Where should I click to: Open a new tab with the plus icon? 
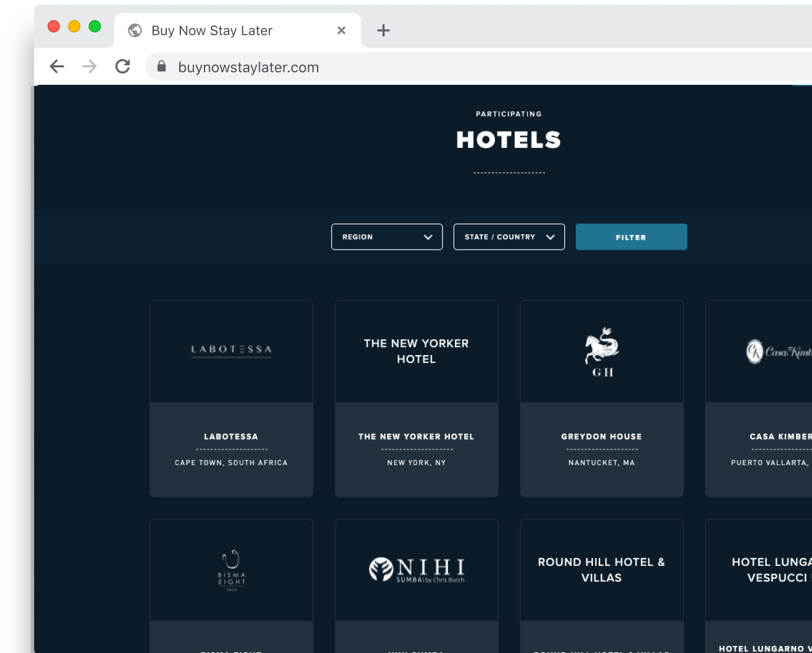(x=384, y=30)
